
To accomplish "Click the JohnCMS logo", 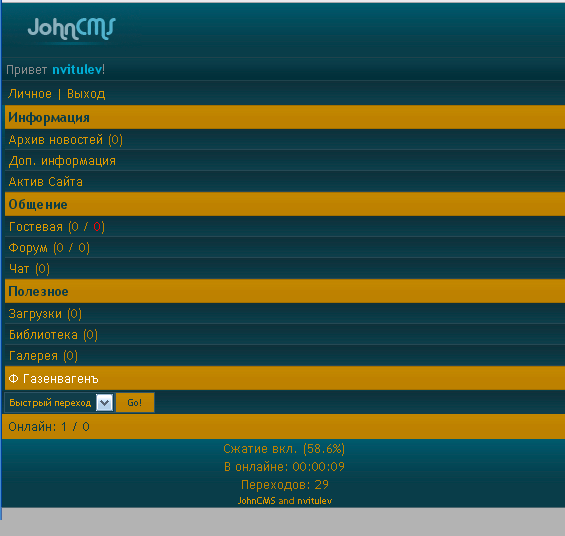I will pos(71,30).
